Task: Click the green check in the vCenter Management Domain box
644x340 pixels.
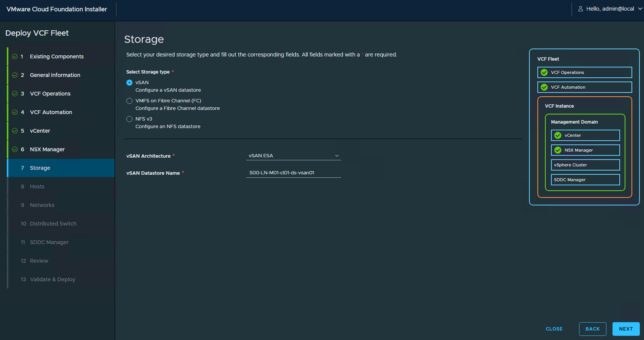Action: click(x=558, y=135)
